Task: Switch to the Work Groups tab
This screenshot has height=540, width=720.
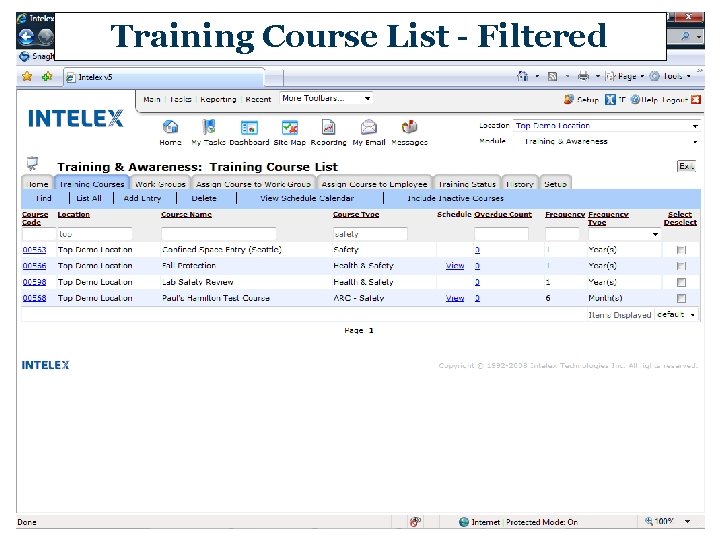Action: pyautogui.click(x=160, y=184)
